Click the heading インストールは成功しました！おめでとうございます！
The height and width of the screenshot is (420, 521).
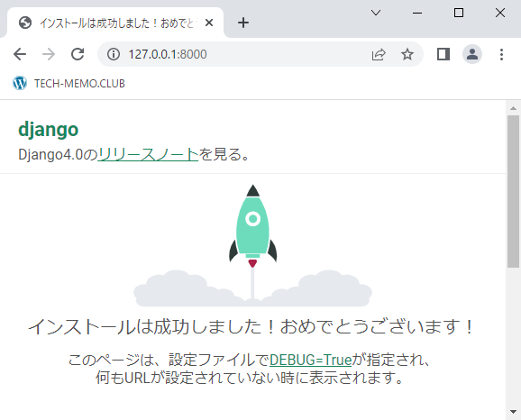click(251, 326)
